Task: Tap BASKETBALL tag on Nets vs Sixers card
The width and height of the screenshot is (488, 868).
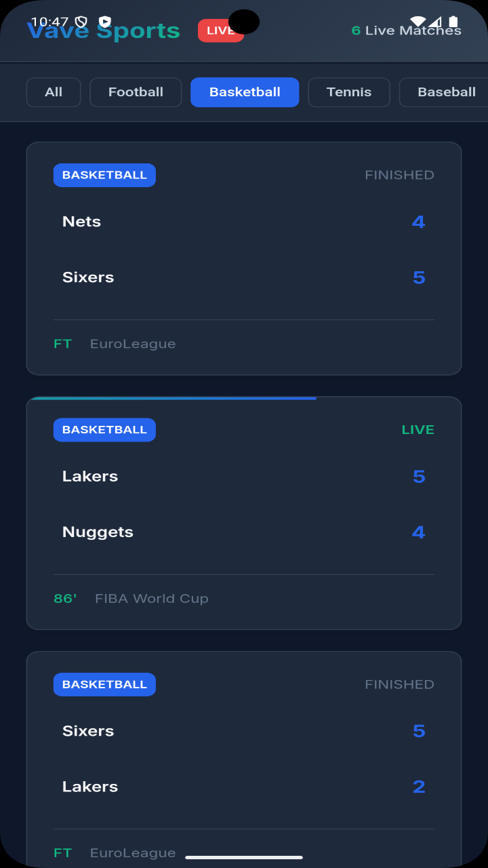Action: point(104,175)
